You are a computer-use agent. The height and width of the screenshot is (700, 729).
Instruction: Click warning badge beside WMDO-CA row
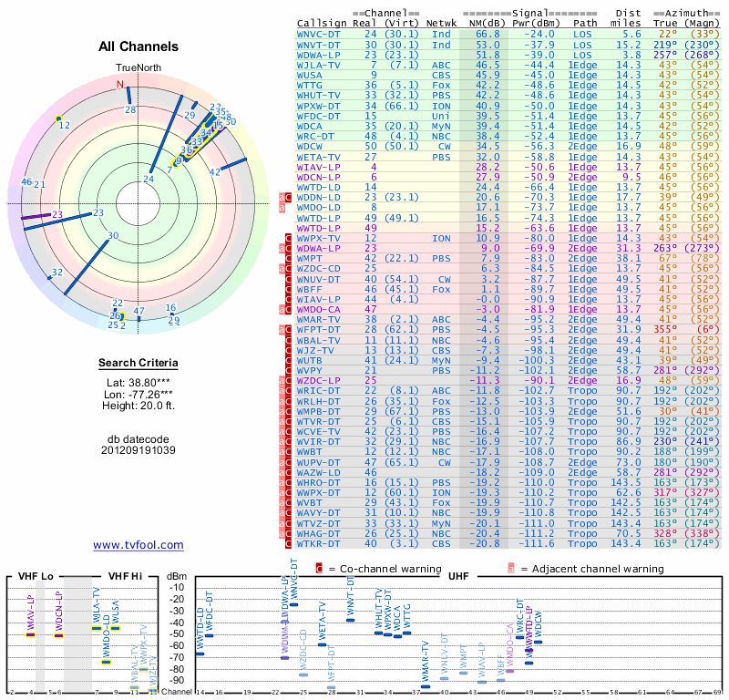coord(285,310)
